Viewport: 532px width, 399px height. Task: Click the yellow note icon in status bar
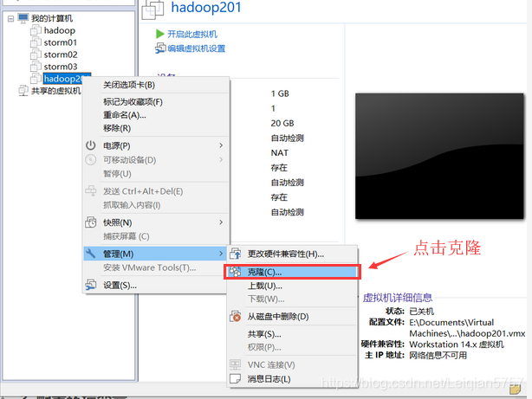pyautogui.click(x=515, y=389)
